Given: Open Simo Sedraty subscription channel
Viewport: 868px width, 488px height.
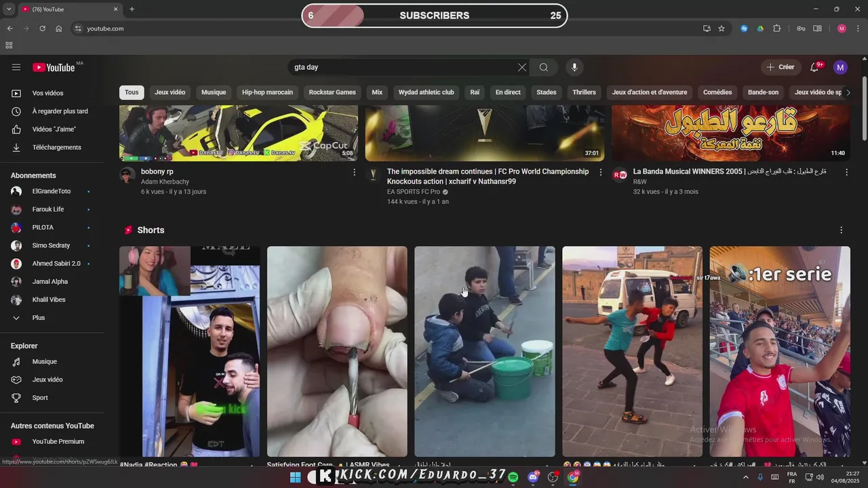Looking at the screenshot, I should tap(52, 245).
